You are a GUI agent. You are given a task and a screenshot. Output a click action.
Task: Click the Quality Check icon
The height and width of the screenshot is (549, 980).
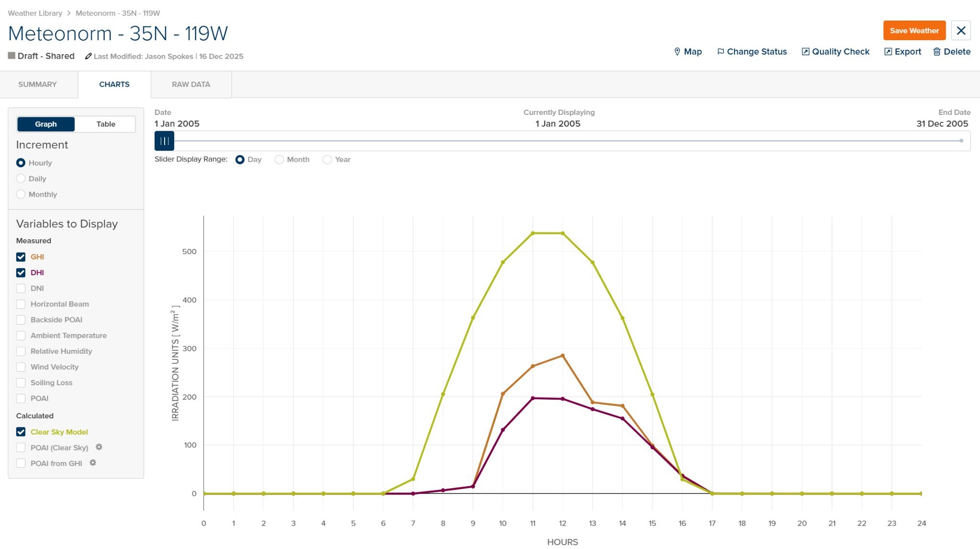(805, 52)
